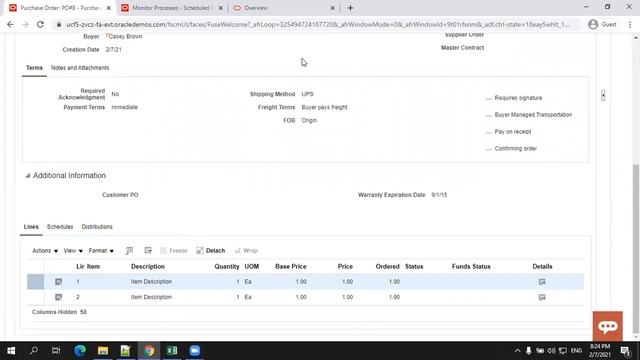This screenshot has height=360, width=640.
Task: Click the Funds Status column header
Action: 471,267
